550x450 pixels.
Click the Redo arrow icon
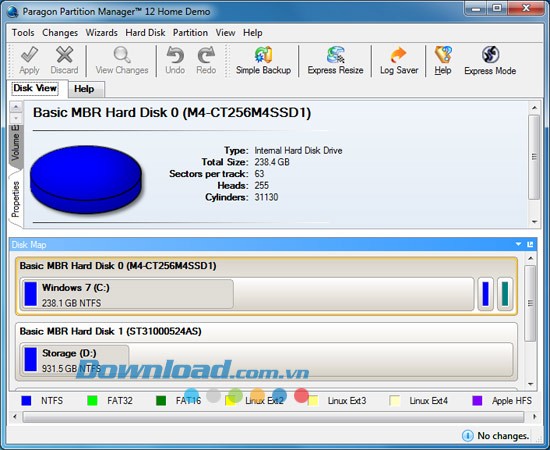tap(206, 54)
